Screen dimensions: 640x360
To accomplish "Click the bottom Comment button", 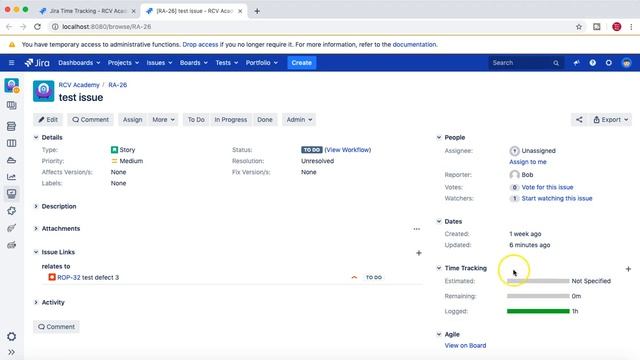I will [56, 327].
